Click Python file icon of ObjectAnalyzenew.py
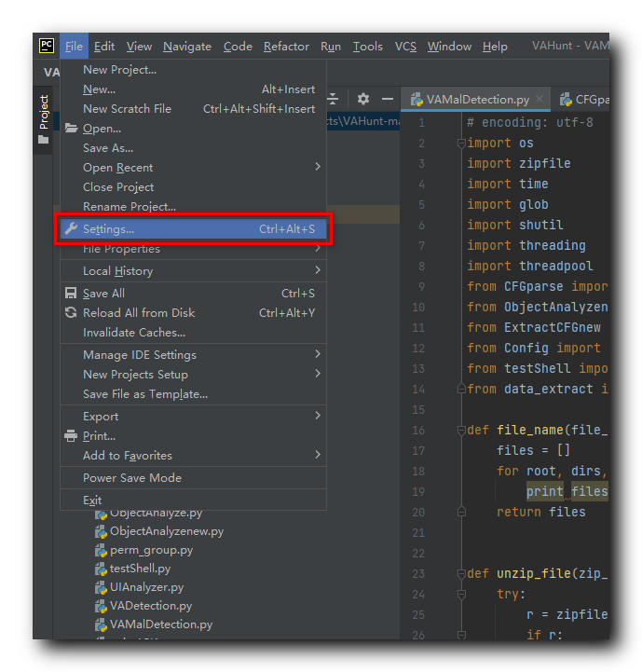Screen dimensions: 642x672 [101, 531]
